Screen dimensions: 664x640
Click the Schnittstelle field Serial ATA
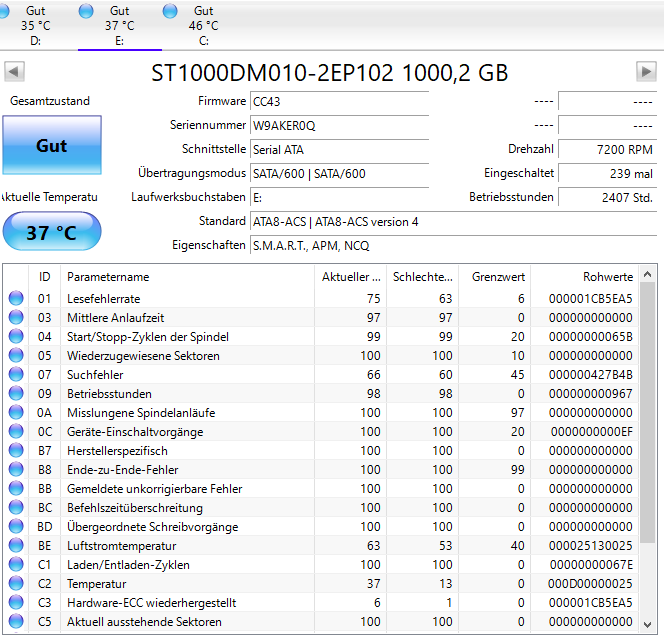pyautogui.click(x=340, y=150)
